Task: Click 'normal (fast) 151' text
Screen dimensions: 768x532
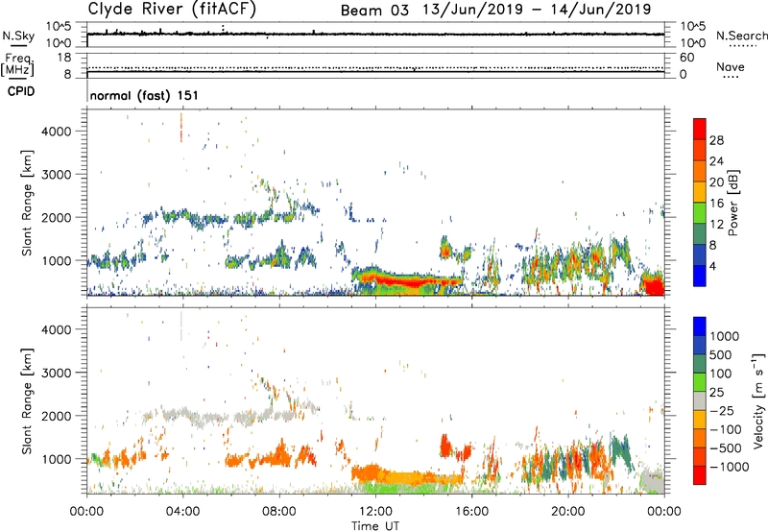Action: click(144, 95)
